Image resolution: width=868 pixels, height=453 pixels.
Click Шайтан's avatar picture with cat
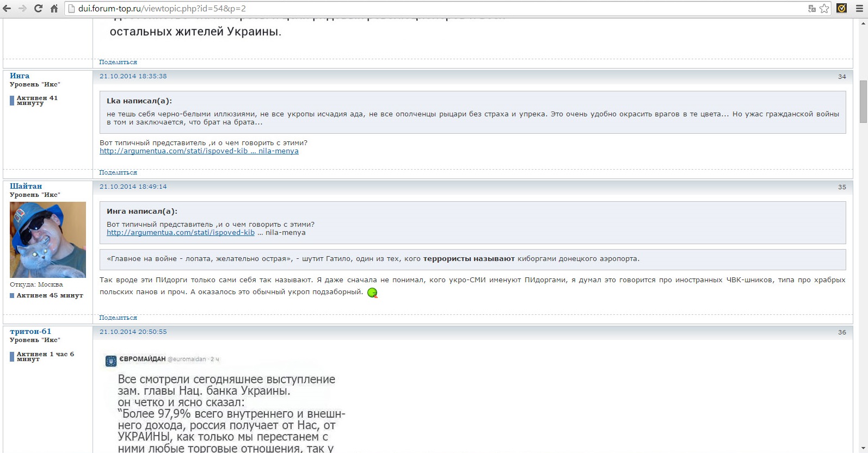pos(48,240)
